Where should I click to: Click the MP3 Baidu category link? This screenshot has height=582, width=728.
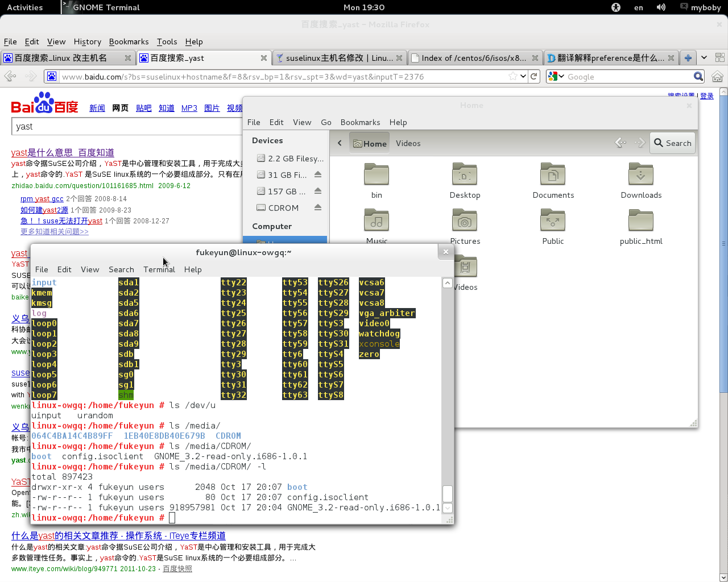click(x=189, y=108)
